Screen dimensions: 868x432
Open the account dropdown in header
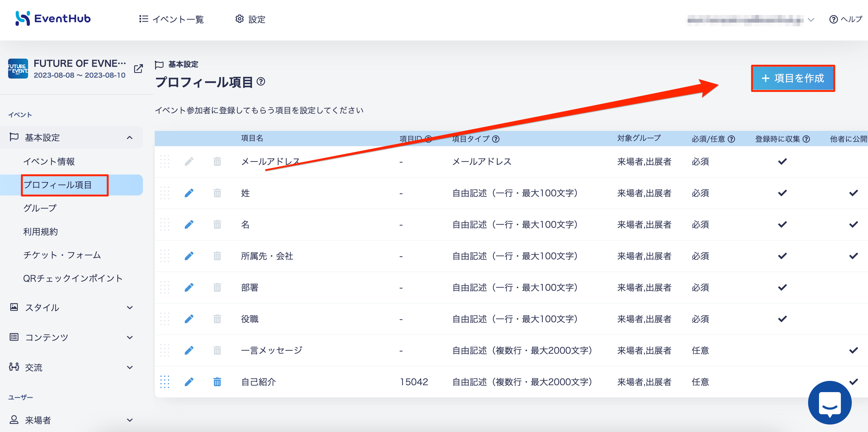(751, 20)
